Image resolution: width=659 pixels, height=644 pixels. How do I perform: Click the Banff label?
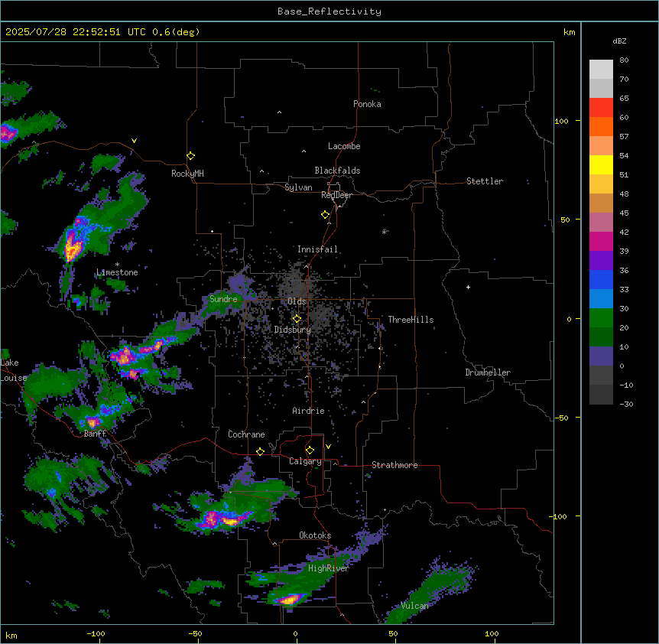coord(95,434)
